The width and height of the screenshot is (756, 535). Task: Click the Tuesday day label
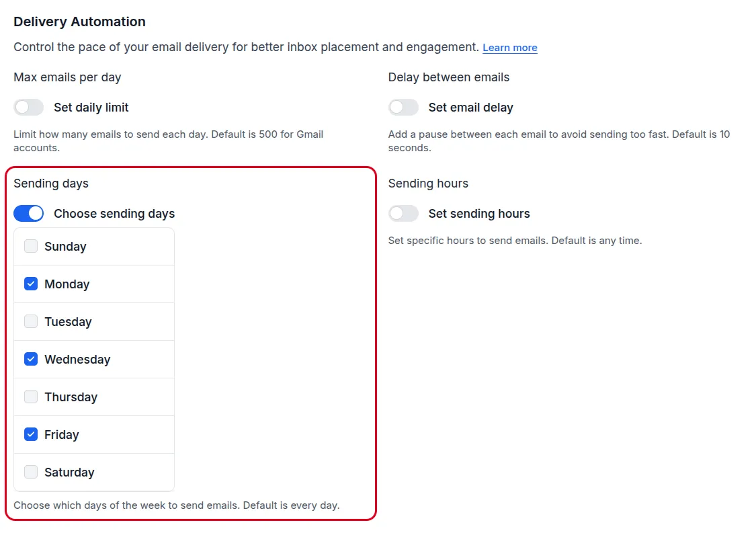(68, 322)
